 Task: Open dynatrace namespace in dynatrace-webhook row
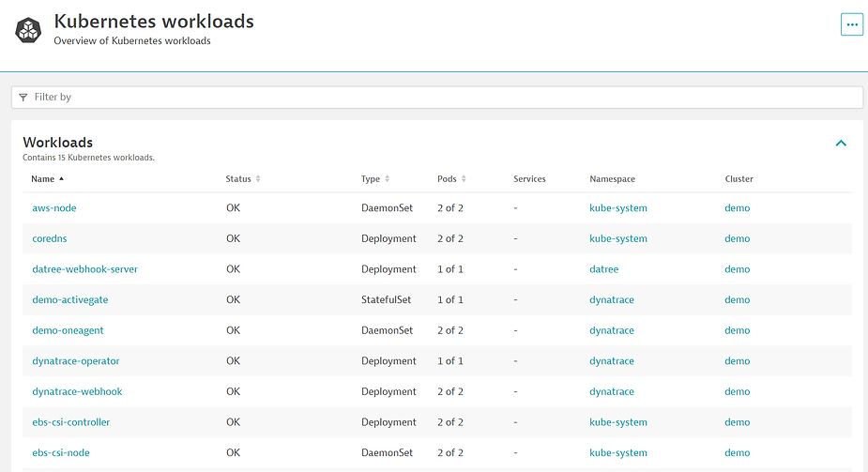coord(612,391)
